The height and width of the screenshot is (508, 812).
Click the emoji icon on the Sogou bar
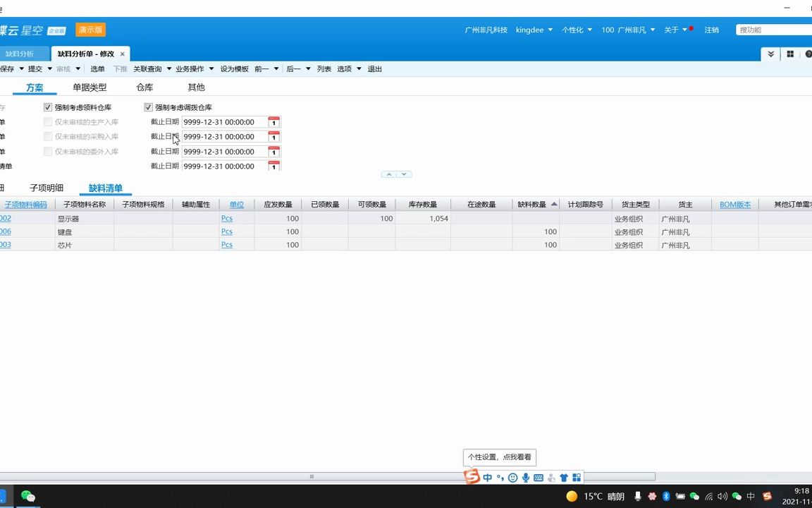pyautogui.click(x=512, y=478)
